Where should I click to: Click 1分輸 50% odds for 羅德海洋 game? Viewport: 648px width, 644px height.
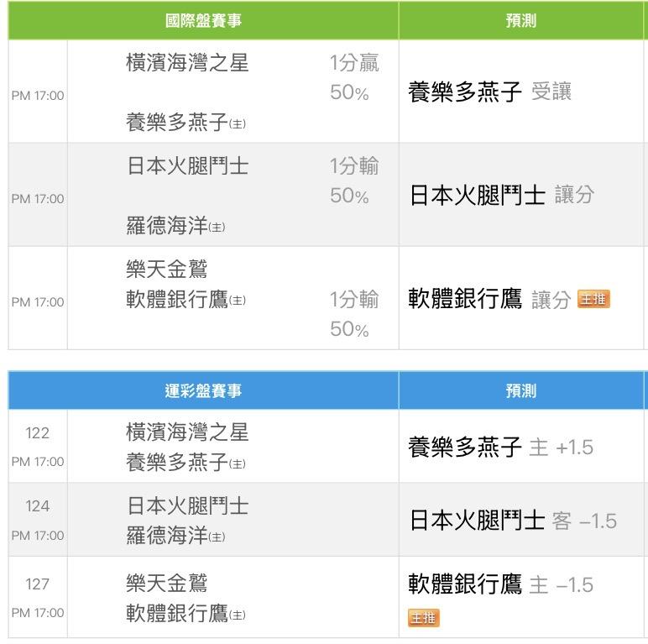[354, 181]
